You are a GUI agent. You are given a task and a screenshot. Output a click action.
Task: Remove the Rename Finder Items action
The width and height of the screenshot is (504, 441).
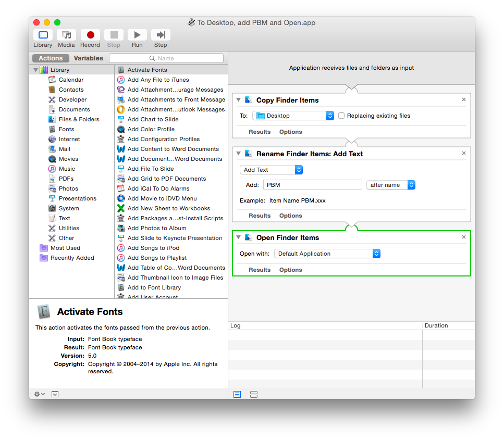click(x=464, y=153)
